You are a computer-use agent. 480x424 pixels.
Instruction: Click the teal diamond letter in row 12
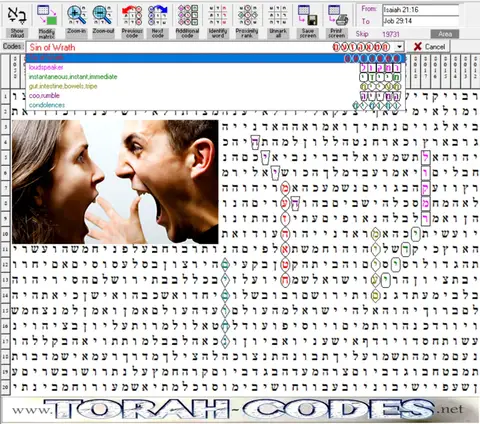tap(225, 265)
